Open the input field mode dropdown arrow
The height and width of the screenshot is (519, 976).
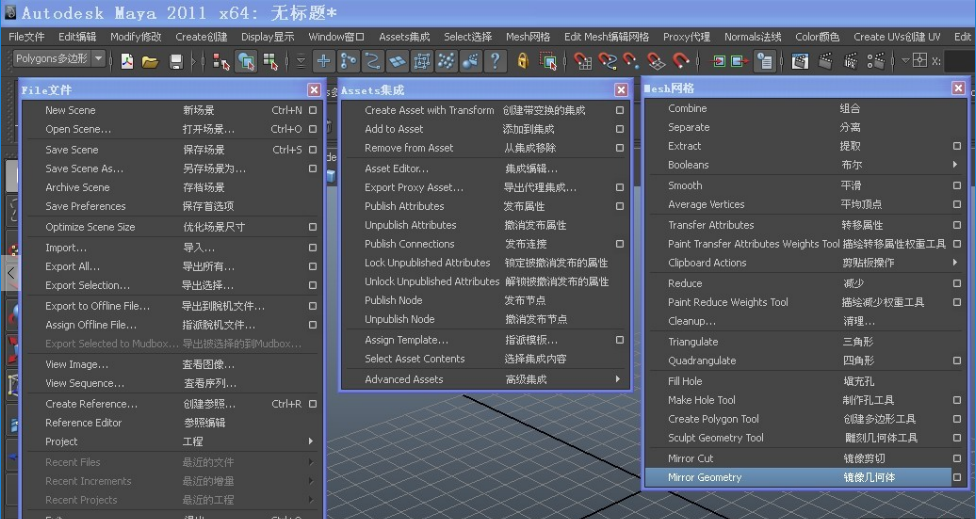(906, 60)
